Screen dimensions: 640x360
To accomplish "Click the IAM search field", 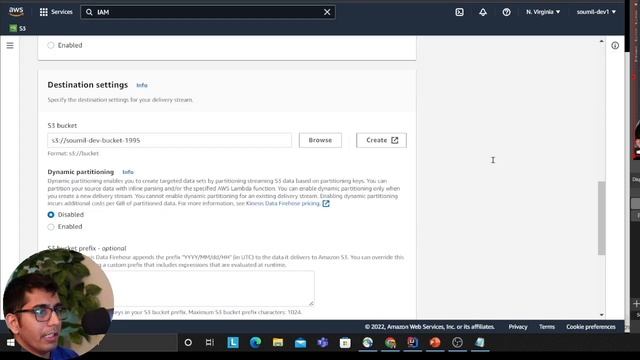I will (208, 12).
